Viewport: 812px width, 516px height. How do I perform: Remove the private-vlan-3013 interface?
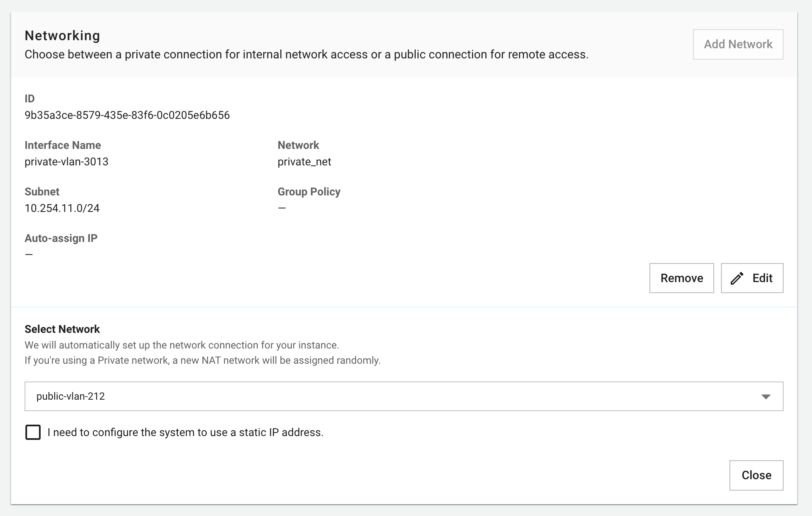[x=682, y=278]
